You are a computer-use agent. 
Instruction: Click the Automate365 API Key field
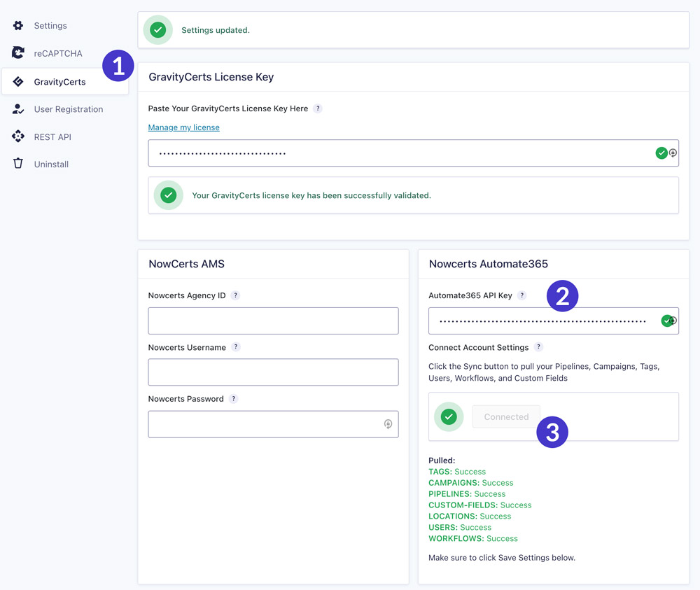click(x=554, y=321)
